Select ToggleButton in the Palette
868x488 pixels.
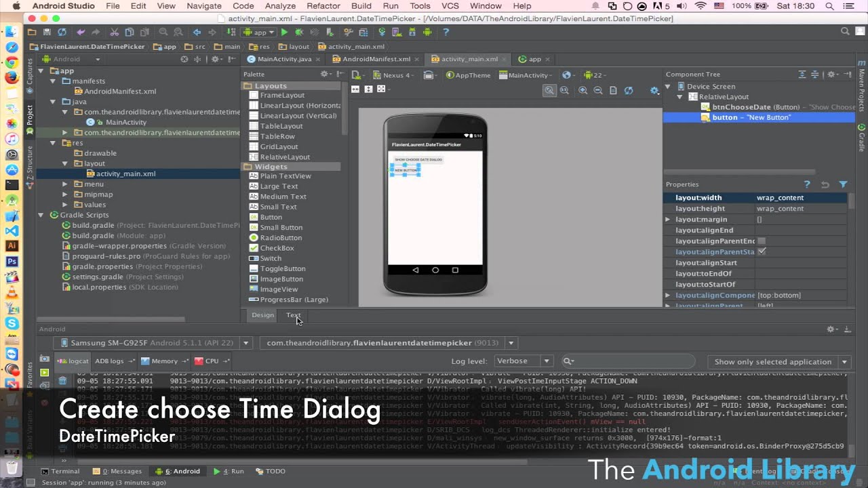(283, 268)
